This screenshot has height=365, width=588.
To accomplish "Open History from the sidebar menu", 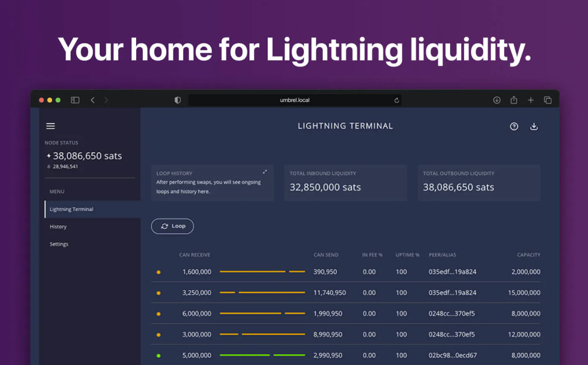I will 58,227.
